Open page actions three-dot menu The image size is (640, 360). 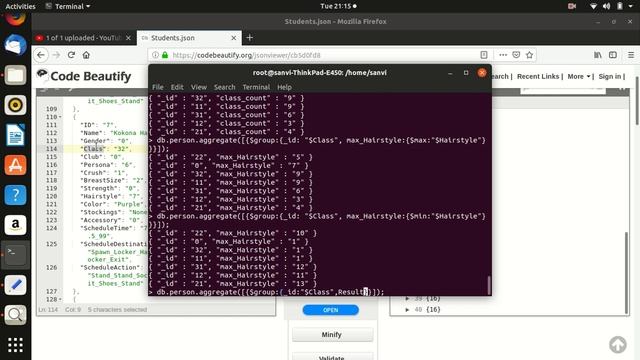(x=503, y=55)
